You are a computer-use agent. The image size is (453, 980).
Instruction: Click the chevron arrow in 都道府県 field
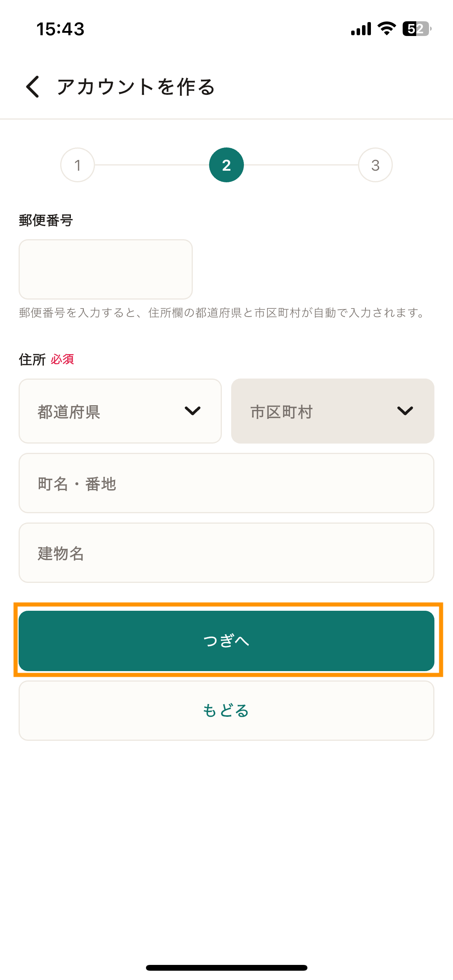tap(192, 411)
